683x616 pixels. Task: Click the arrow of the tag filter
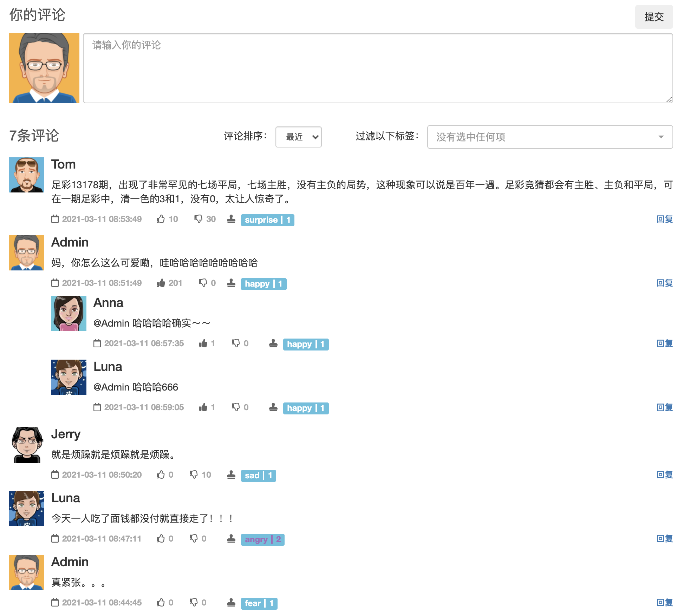coord(661,137)
